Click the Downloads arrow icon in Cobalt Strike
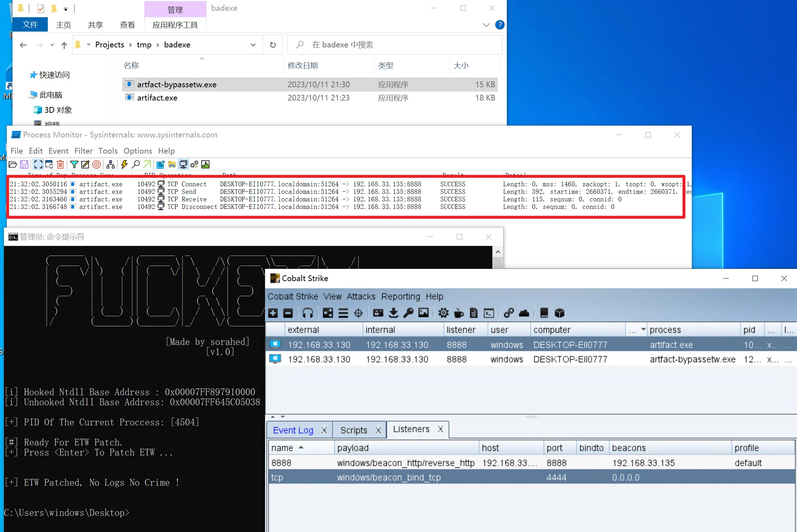Viewport: 797px width, 532px height. [394, 313]
